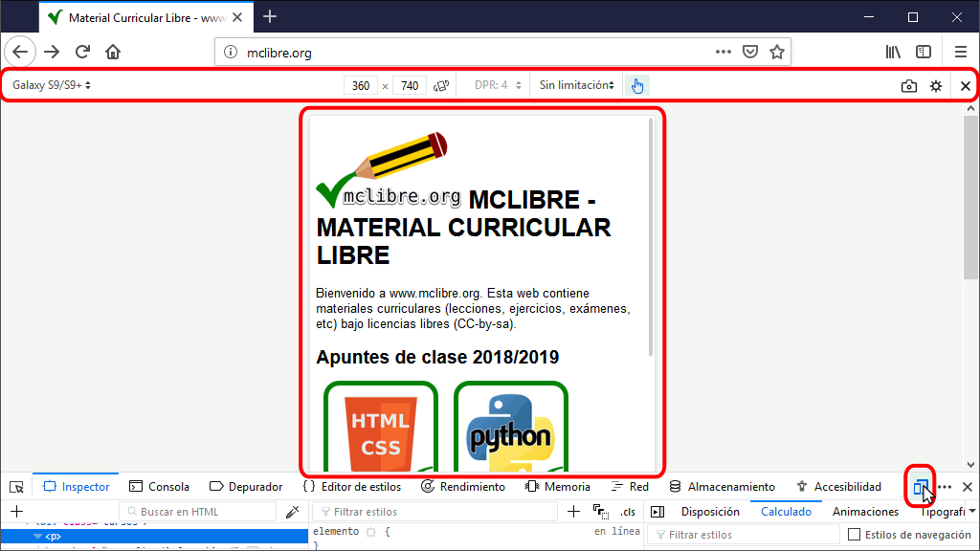Viewport: 980px width, 551px height.
Task: Toggle responsive design mode icon in devtools
Action: pyautogui.click(x=920, y=487)
